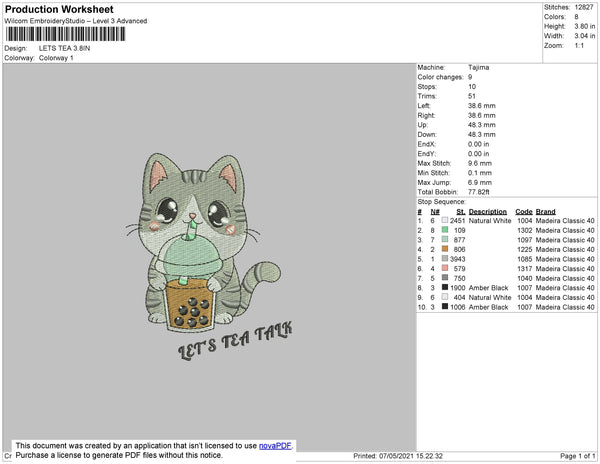Viewport: 600px width, 464px height.
Task: Click dark gray swatch for code 1040
Action: (x=445, y=278)
